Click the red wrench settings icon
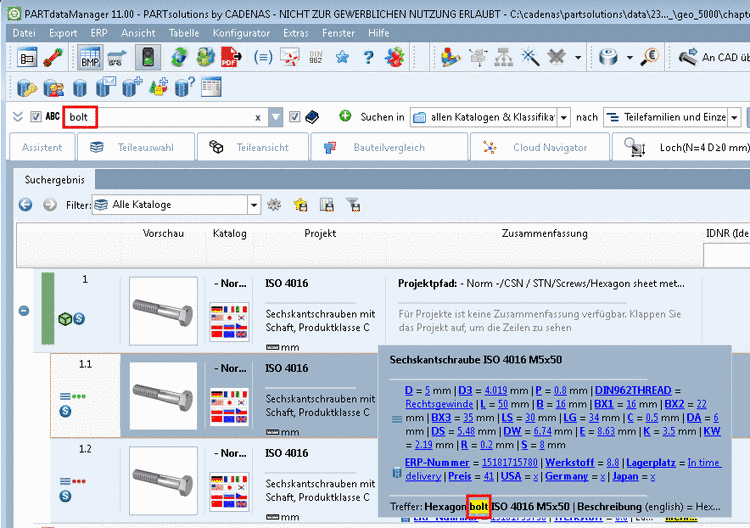750x528 pixels. coord(53,58)
